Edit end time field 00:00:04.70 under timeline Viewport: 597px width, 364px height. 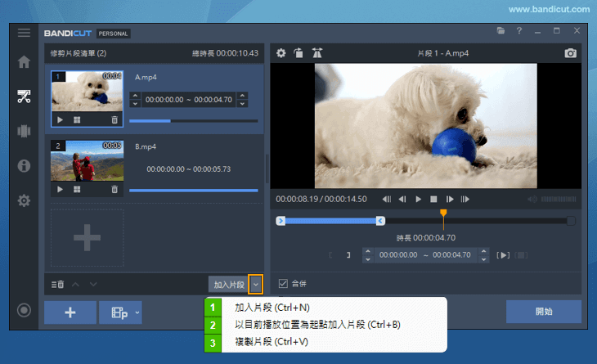tap(451, 254)
